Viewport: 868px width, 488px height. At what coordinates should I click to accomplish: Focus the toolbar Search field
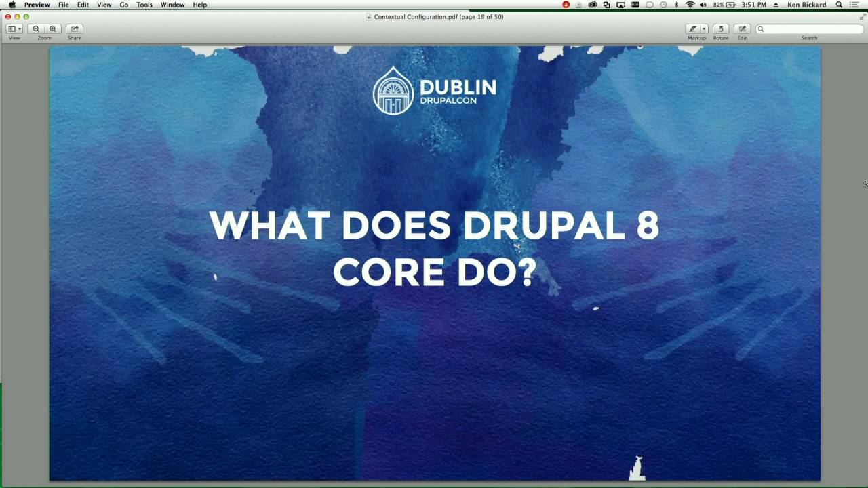(x=809, y=28)
